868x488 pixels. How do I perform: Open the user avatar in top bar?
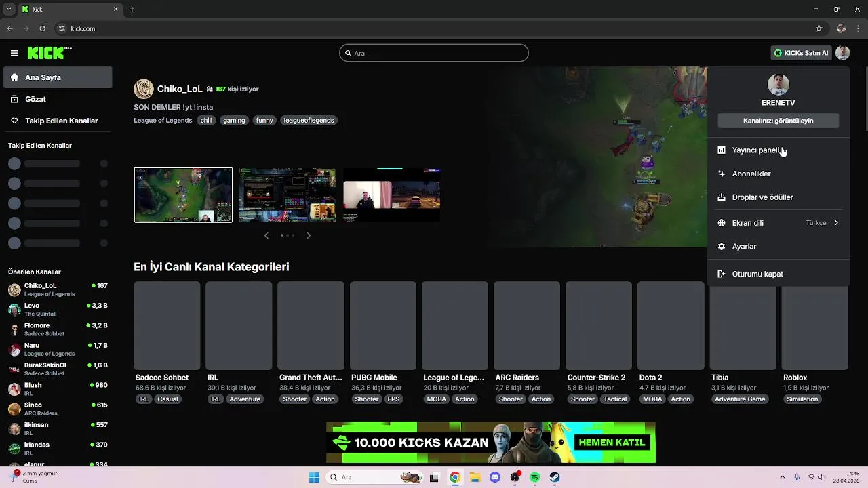pyautogui.click(x=843, y=53)
